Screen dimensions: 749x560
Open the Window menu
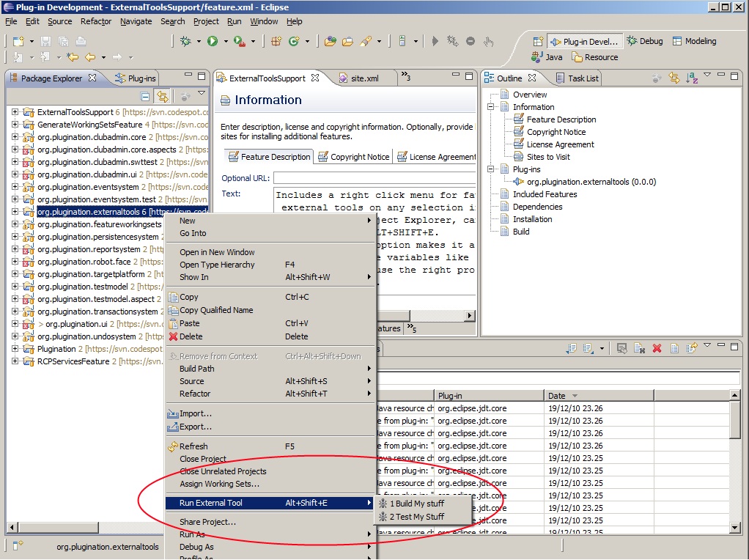264,21
